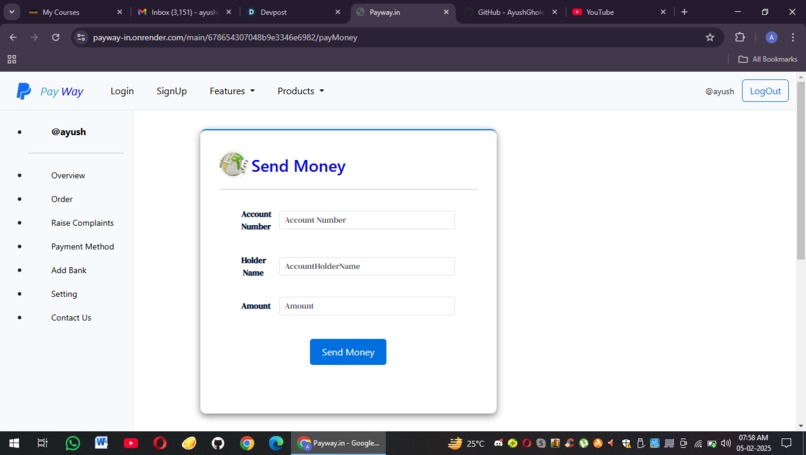Switch to the My Courses tab

click(x=75, y=12)
